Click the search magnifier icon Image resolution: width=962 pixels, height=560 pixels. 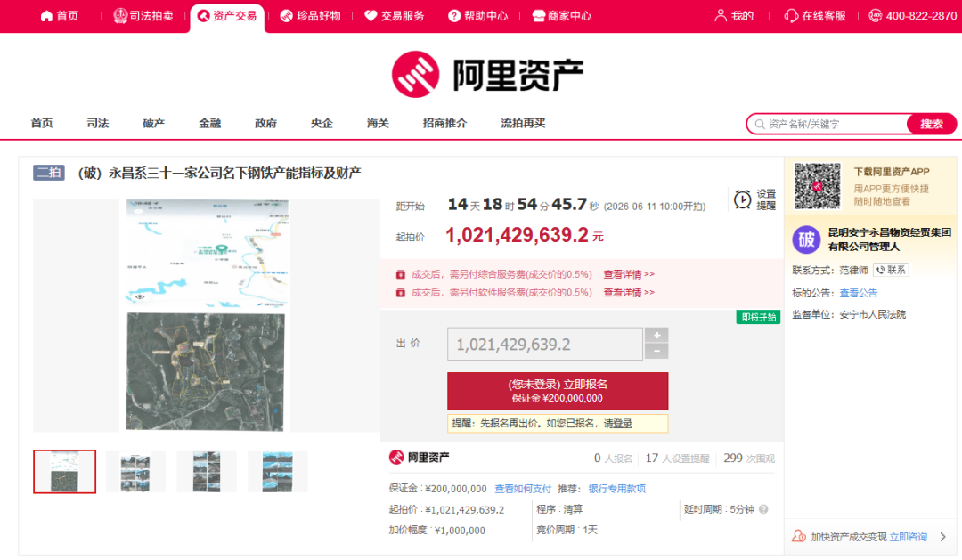pos(760,124)
